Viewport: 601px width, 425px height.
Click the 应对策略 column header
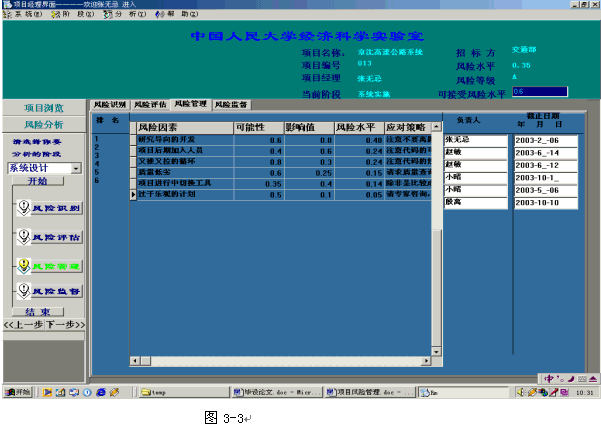coord(408,128)
